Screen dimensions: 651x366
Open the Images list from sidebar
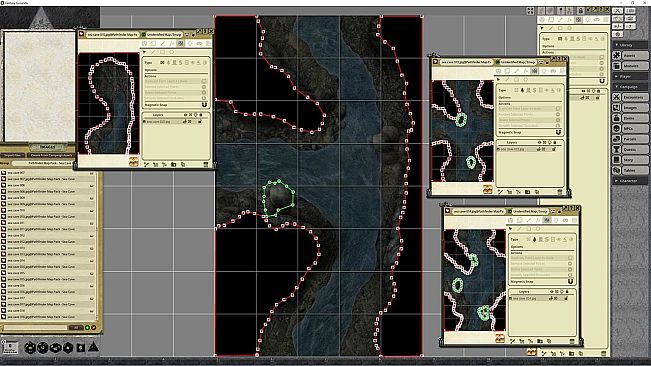tap(630, 107)
